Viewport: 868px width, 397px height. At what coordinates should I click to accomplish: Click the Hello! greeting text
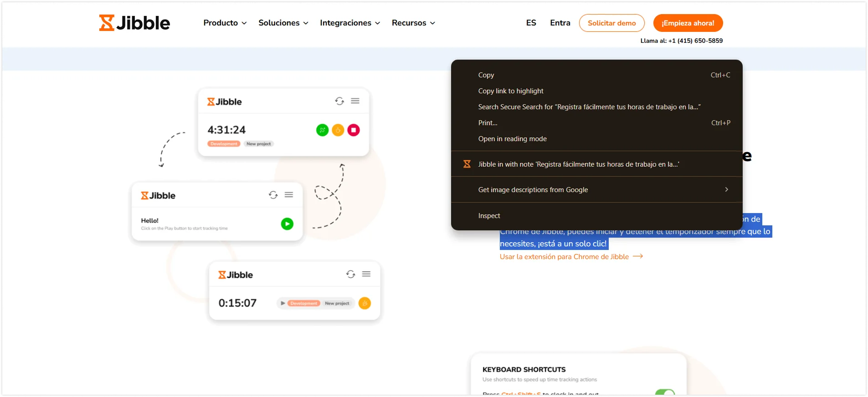pos(149,220)
